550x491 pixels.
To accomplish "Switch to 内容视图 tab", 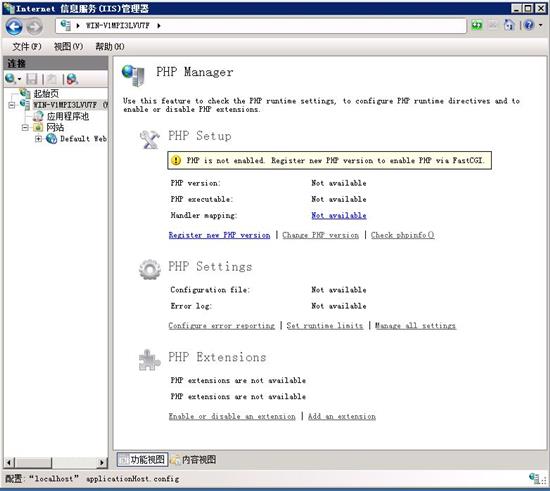I will click(193, 459).
